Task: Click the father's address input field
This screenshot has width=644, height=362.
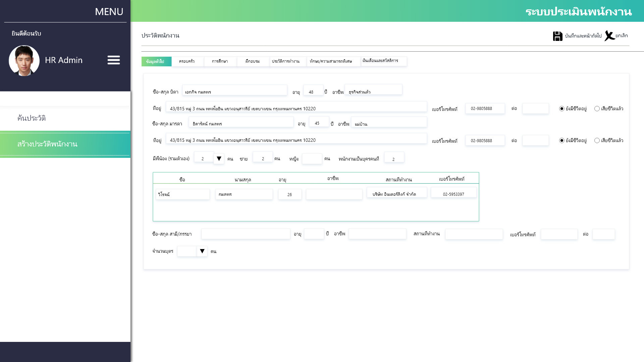Action: click(x=297, y=107)
